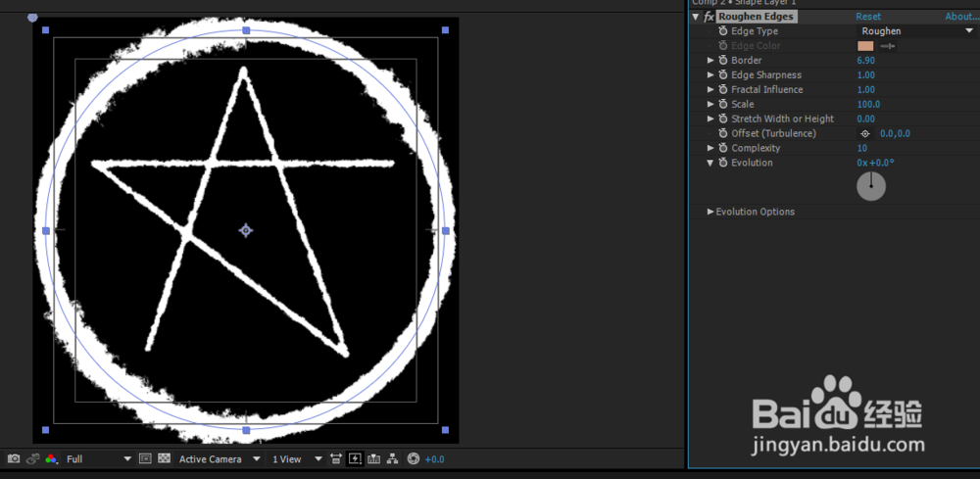The width and height of the screenshot is (980, 479).
Task: Toggle the Transparency Grid checkerboard icon
Action: [165, 459]
